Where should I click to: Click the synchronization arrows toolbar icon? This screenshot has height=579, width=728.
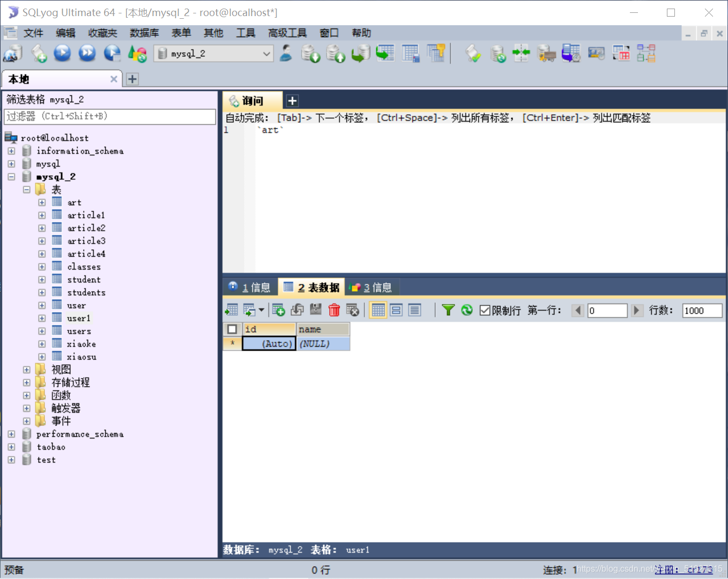click(x=521, y=53)
